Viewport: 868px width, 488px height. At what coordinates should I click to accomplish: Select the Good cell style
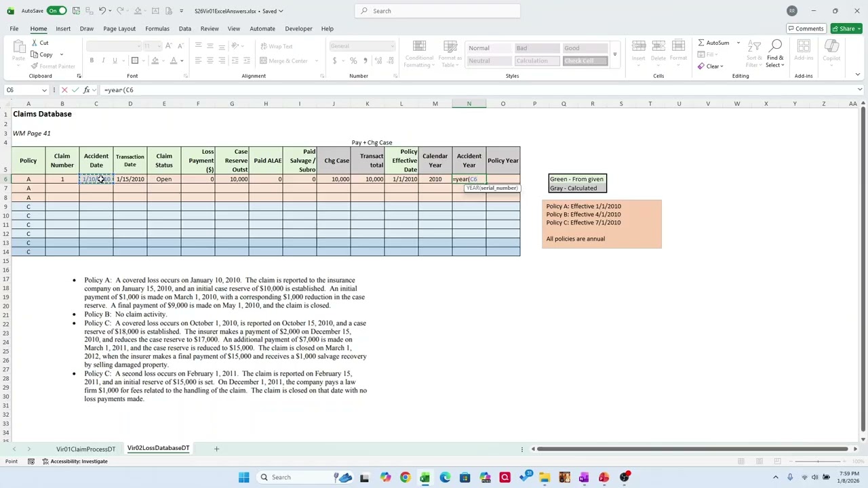585,48
